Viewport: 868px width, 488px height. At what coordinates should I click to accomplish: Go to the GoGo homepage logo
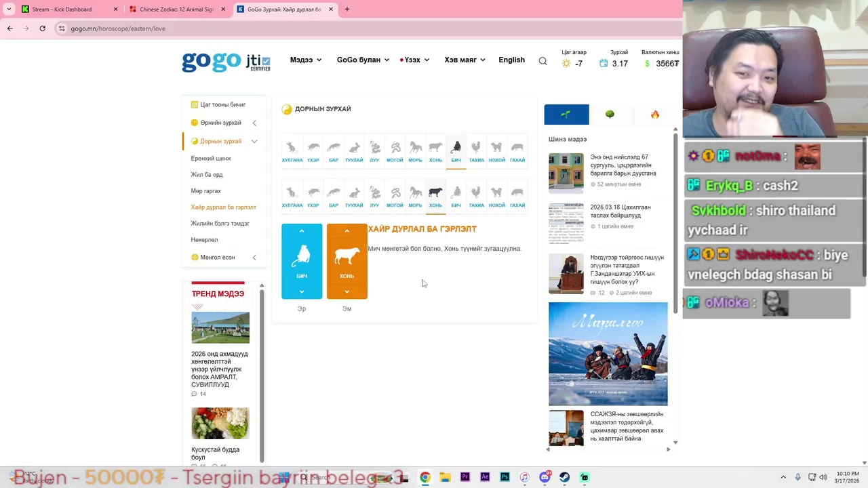pyautogui.click(x=211, y=62)
